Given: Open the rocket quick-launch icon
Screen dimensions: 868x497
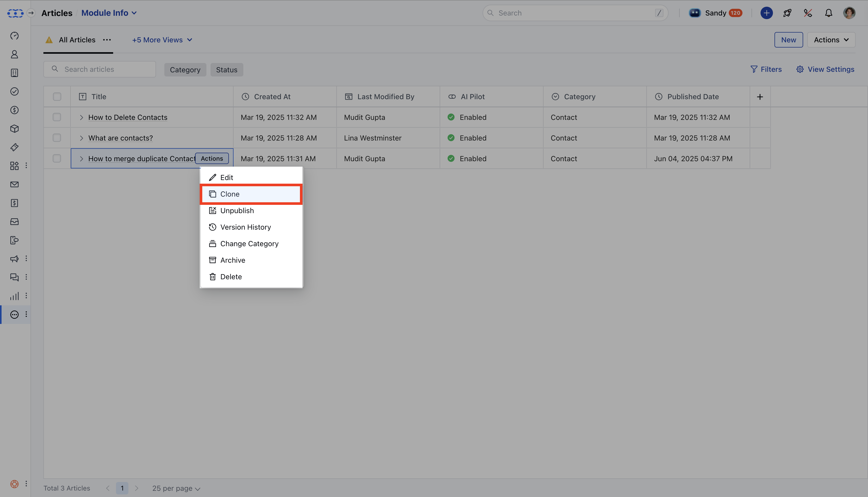Looking at the screenshot, I should click(787, 13).
